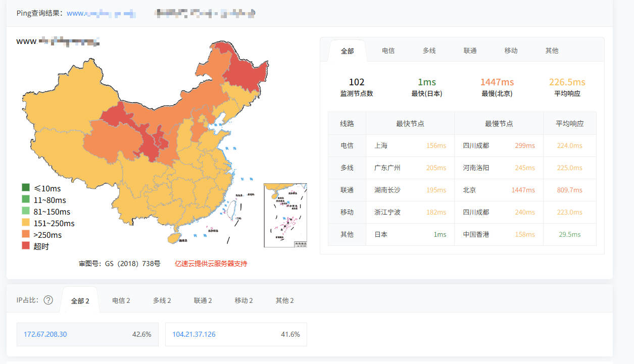Screen dimensions: 634x364
Task: Switch to the 移动 stats tab
Action: click(x=511, y=50)
